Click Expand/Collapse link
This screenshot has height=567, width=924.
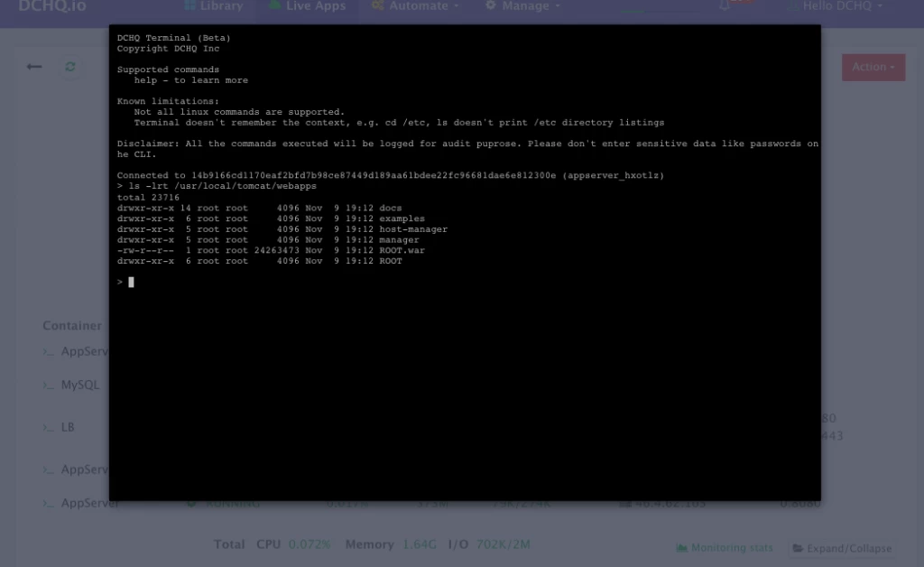[x=842, y=548]
